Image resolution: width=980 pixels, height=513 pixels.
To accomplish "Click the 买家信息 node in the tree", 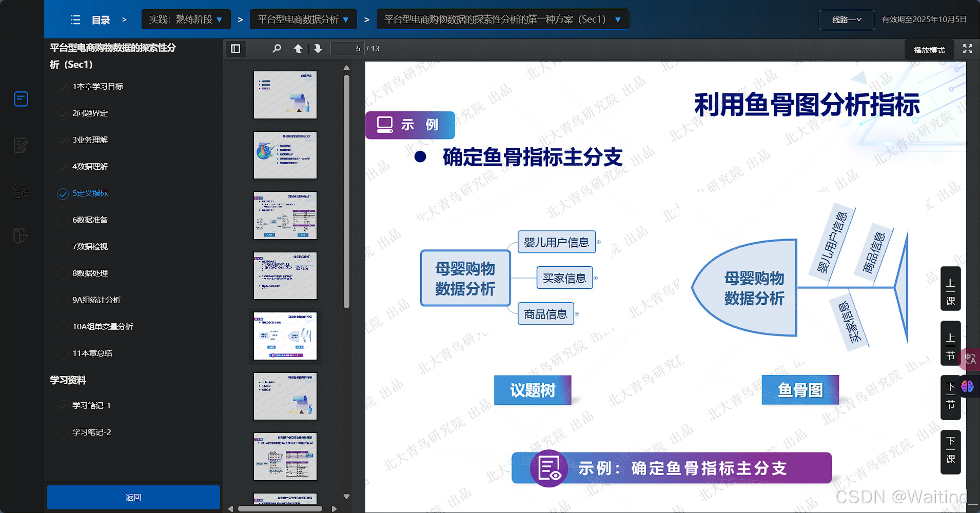I will (x=564, y=278).
